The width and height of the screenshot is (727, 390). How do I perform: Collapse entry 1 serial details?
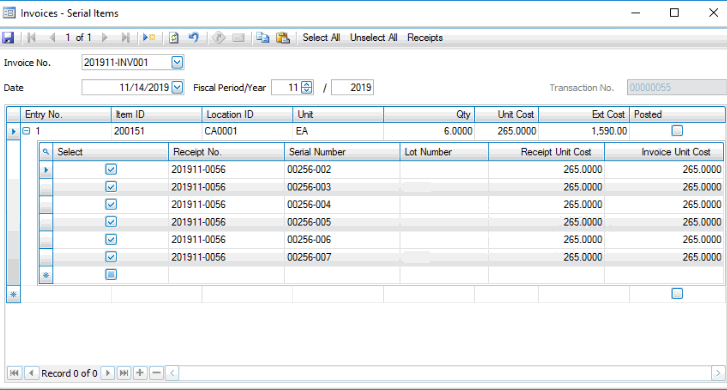(26, 131)
